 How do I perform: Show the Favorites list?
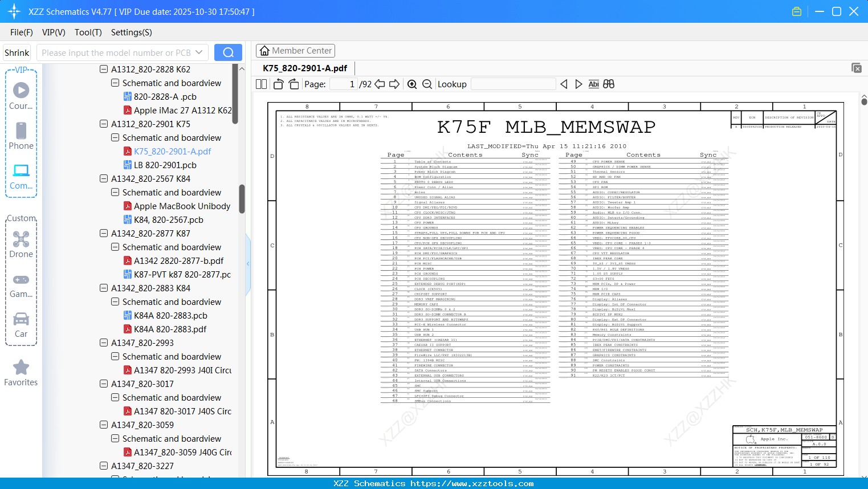(21, 373)
